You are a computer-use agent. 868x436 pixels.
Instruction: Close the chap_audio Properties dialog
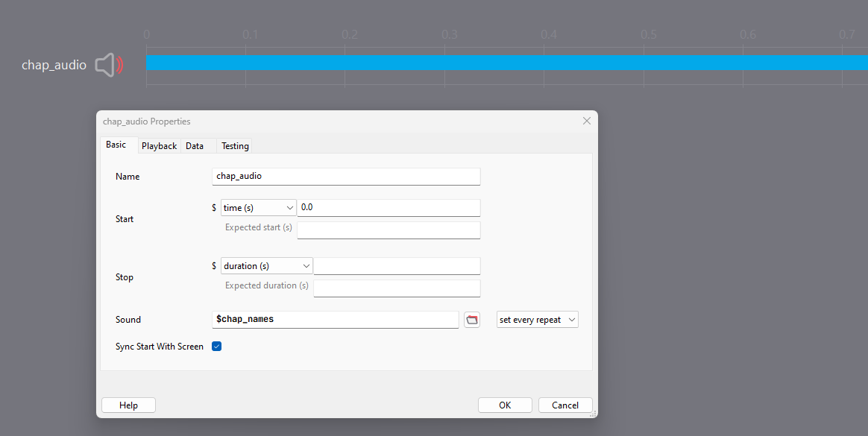pyautogui.click(x=587, y=121)
